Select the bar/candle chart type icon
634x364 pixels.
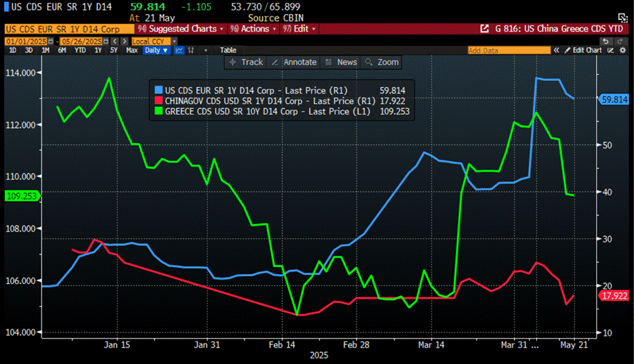[x=191, y=50]
